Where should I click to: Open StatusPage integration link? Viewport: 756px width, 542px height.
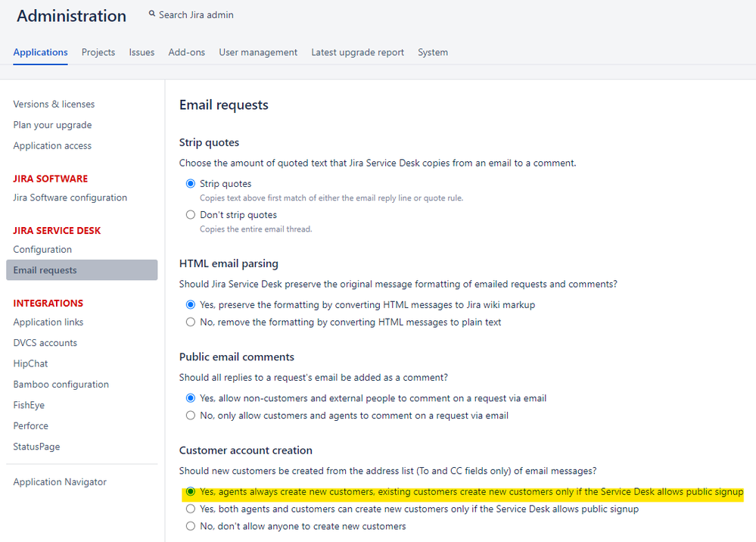tap(36, 447)
